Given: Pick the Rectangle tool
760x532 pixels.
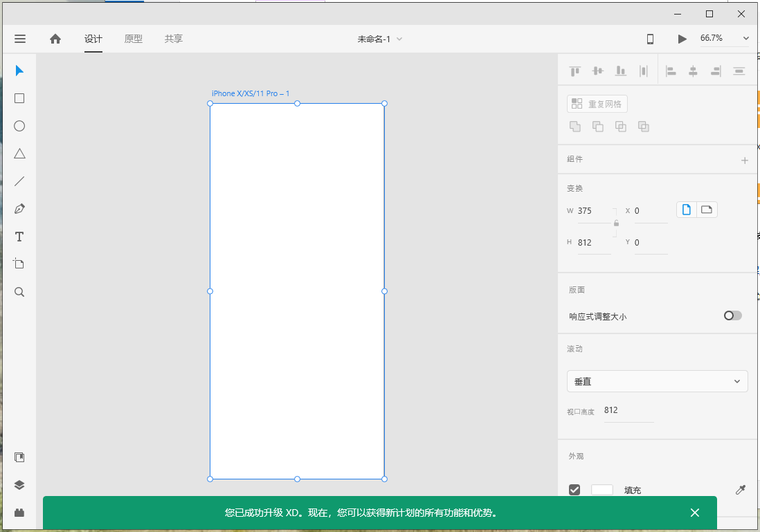Looking at the screenshot, I should tap(19, 98).
